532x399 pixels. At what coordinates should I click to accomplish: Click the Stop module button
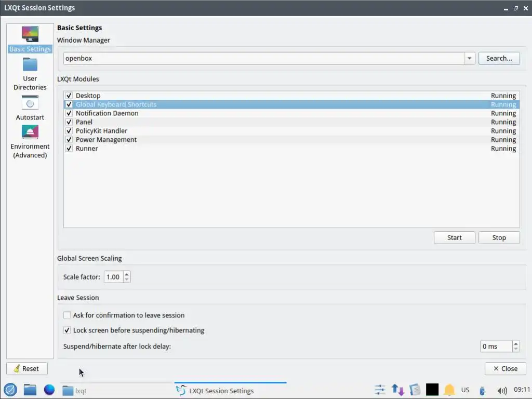click(499, 237)
